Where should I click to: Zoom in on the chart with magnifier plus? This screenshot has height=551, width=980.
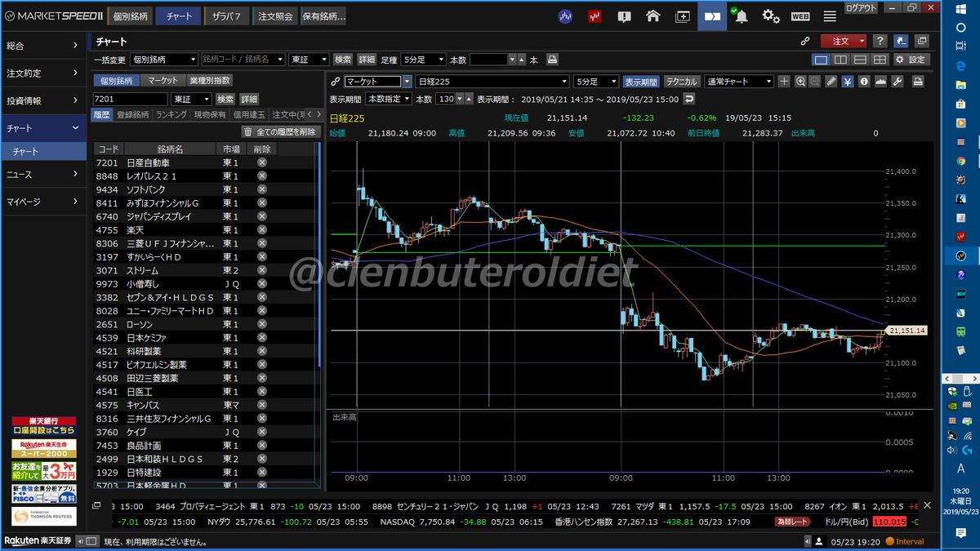click(x=800, y=82)
